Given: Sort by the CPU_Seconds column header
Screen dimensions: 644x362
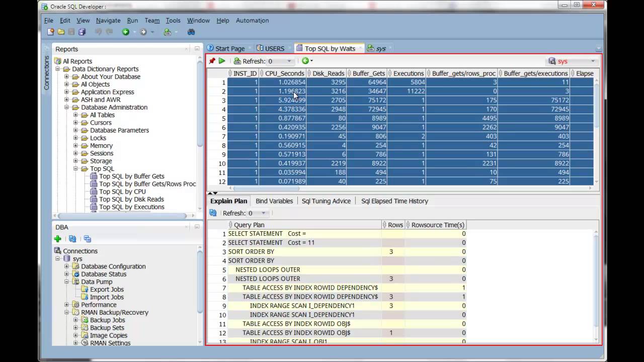Looking at the screenshot, I should pos(284,73).
